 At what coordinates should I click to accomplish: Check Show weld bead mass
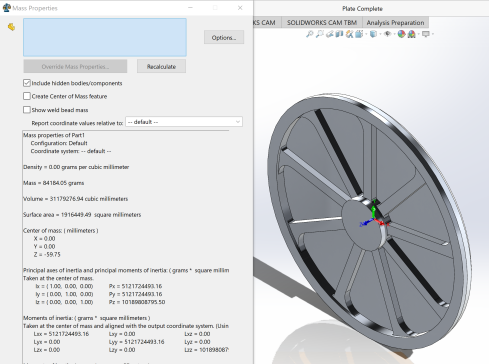pyautogui.click(x=27, y=110)
